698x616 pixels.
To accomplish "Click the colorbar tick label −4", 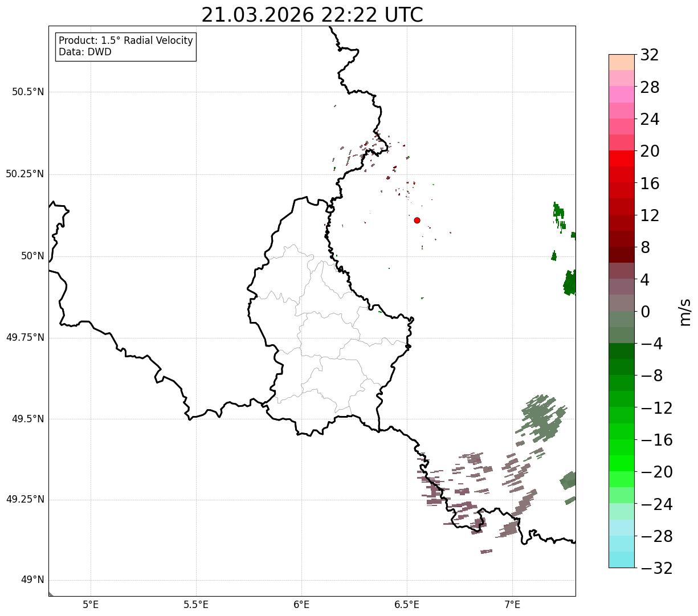I will 651,344.
